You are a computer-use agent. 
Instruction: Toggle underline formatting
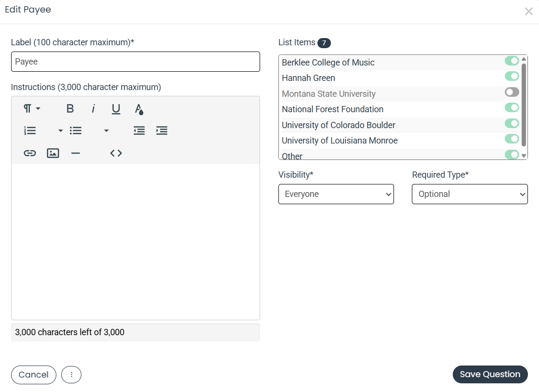(x=116, y=108)
